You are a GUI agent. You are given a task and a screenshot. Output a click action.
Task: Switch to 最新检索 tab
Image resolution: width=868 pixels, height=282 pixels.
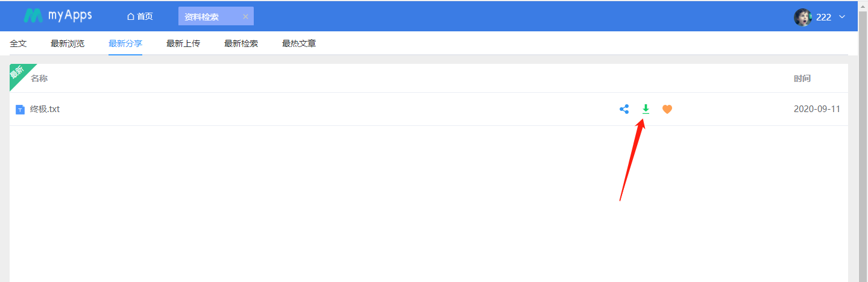(241, 43)
